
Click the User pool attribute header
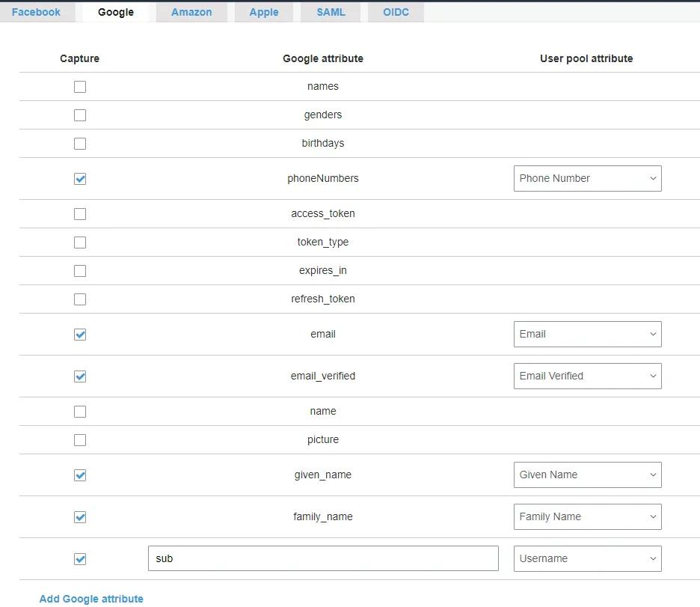(586, 58)
